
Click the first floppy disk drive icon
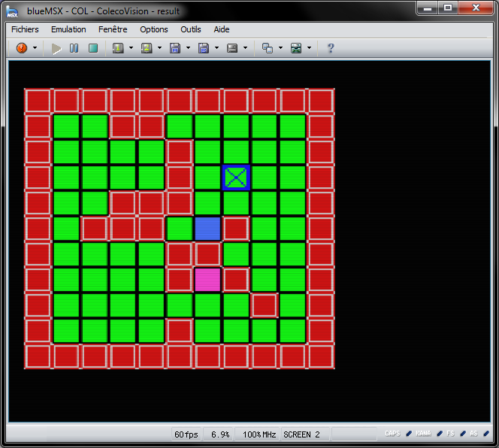175,48
